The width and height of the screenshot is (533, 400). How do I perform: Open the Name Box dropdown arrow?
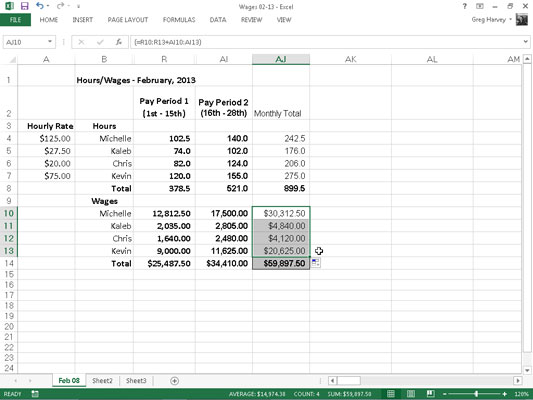[50, 42]
